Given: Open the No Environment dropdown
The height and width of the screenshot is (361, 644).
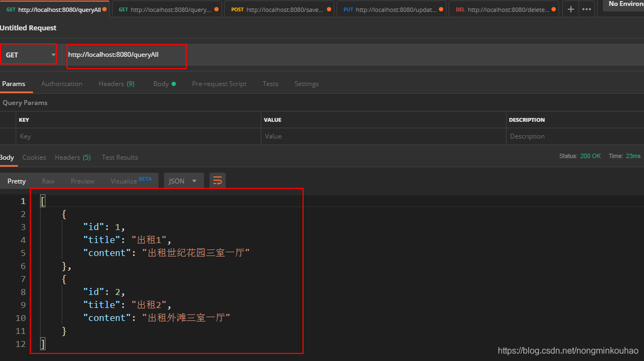Looking at the screenshot, I should click(x=623, y=4).
